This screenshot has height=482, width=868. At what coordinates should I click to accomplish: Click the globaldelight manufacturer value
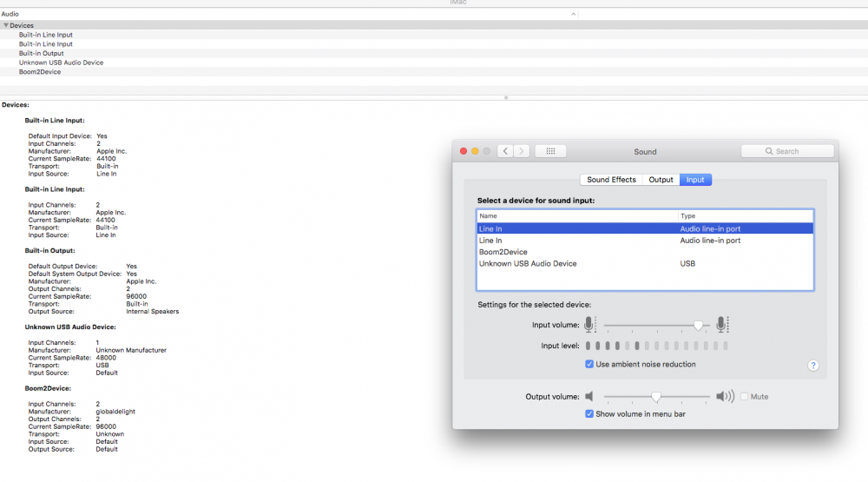115,412
